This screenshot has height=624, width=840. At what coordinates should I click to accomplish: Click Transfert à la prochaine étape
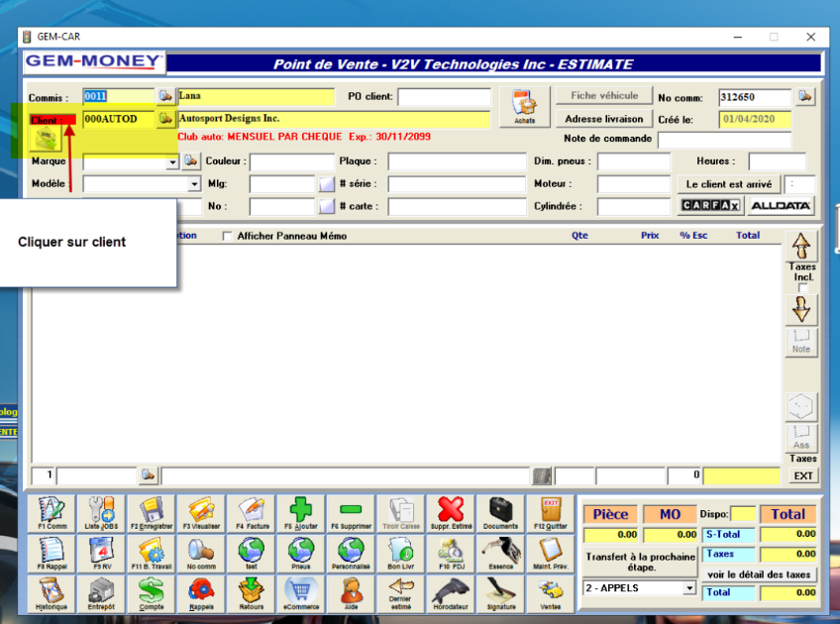(640, 562)
